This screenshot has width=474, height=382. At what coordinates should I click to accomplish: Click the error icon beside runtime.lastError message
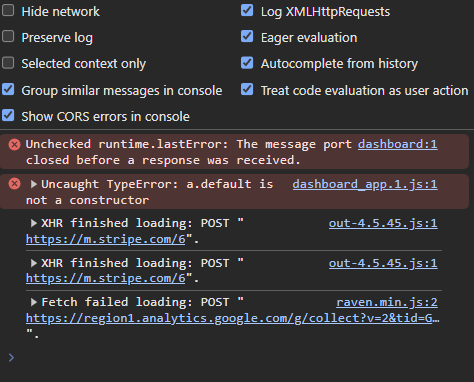click(x=14, y=145)
